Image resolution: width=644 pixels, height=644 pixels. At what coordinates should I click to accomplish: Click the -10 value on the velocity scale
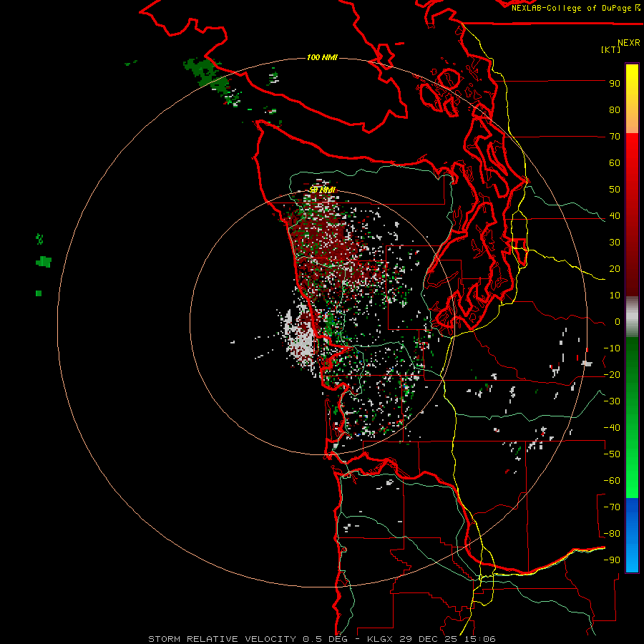coord(612,348)
